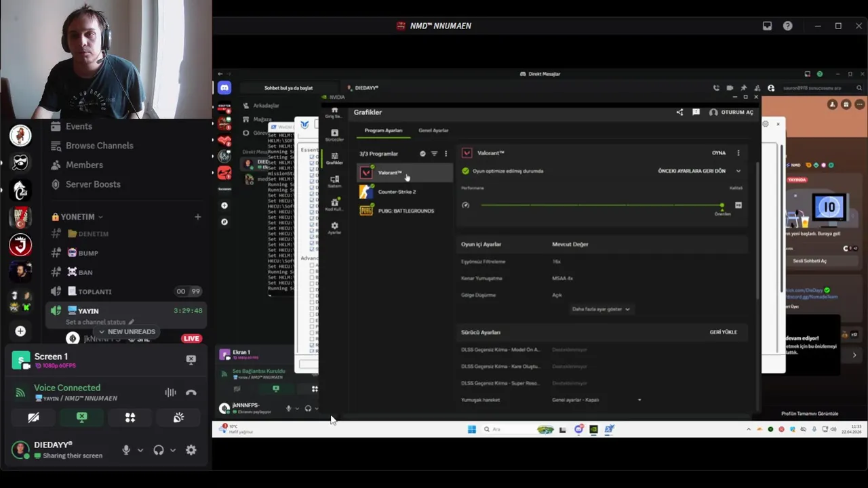Select Counter-Strike 2 program

[405, 192]
